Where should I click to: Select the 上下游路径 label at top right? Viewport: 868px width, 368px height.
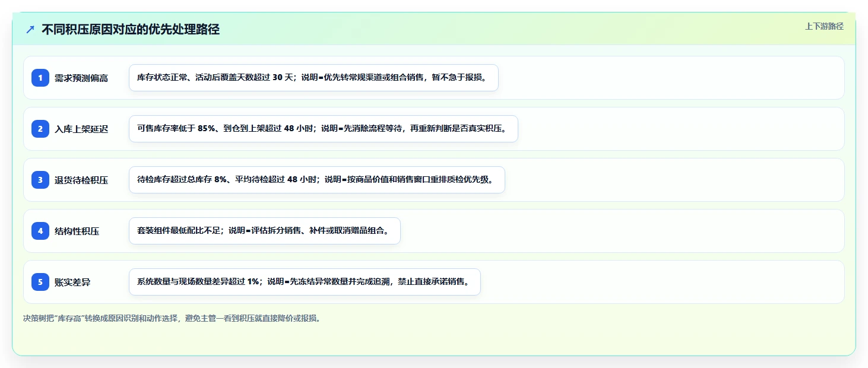click(x=824, y=26)
